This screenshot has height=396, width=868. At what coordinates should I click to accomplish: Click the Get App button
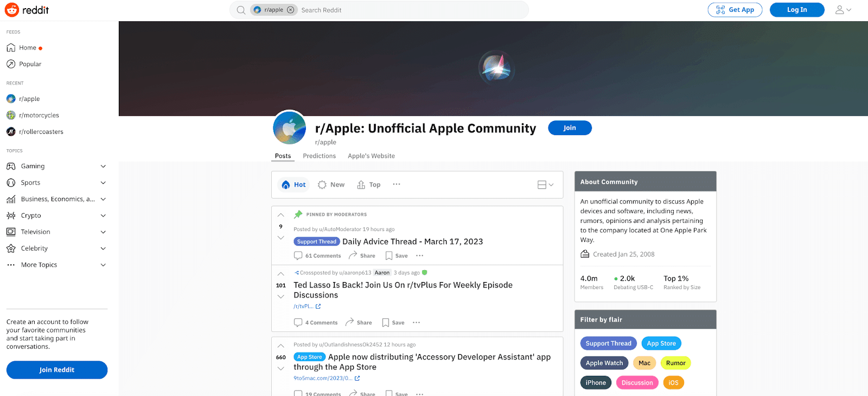point(735,10)
